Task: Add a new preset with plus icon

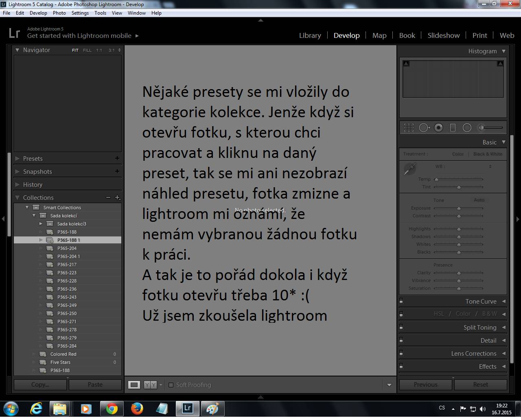Action: 117,158
